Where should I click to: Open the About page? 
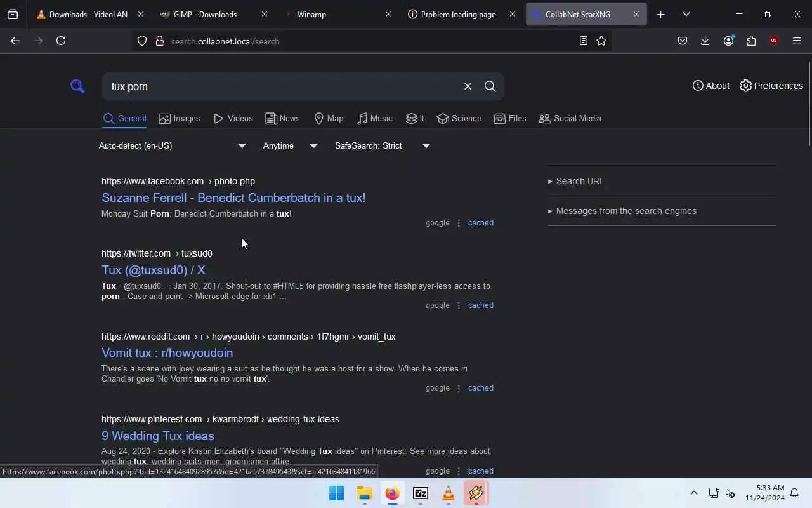(x=710, y=86)
